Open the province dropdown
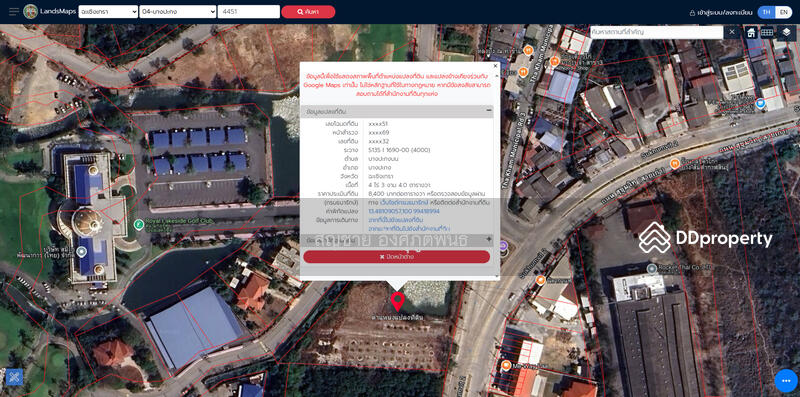The image size is (800, 397). pos(108,12)
